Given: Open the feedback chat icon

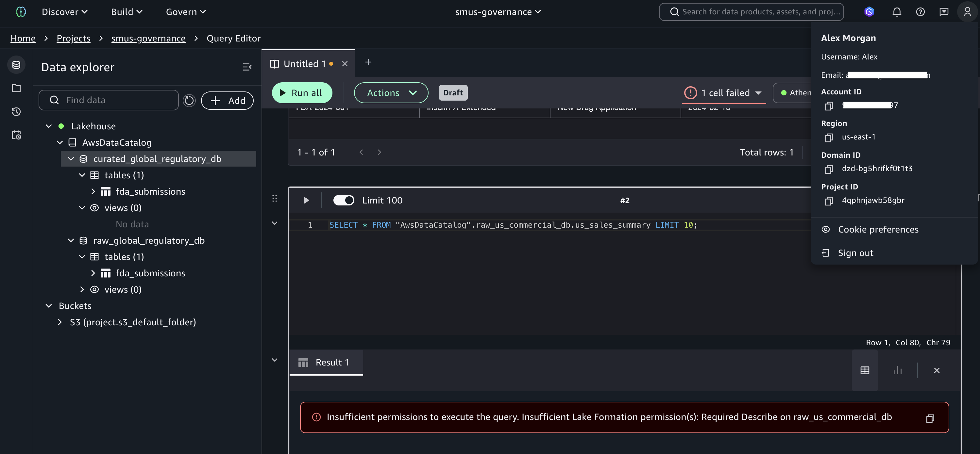Looking at the screenshot, I should [x=944, y=12].
